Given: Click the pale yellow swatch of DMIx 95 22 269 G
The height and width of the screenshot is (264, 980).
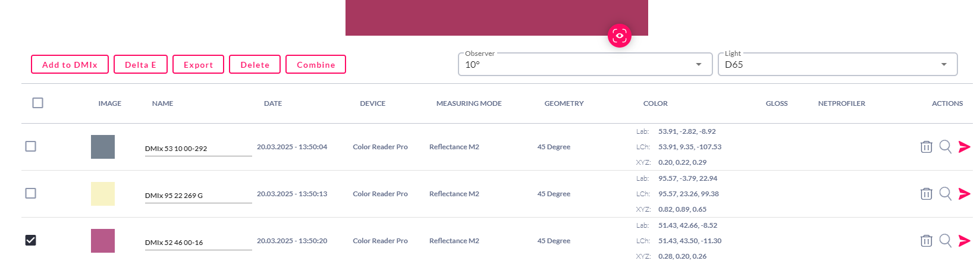Looking at the screenshot, I should (103, 194).
